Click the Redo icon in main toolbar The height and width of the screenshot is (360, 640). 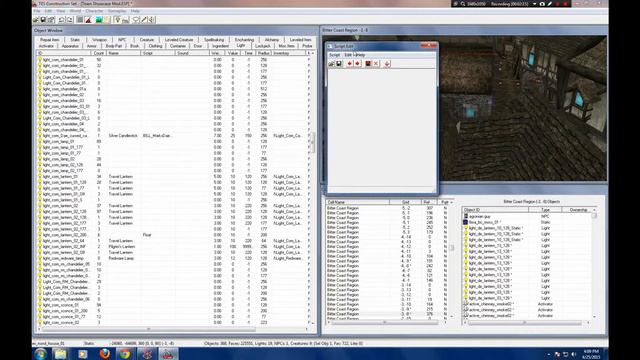[70, 20]
